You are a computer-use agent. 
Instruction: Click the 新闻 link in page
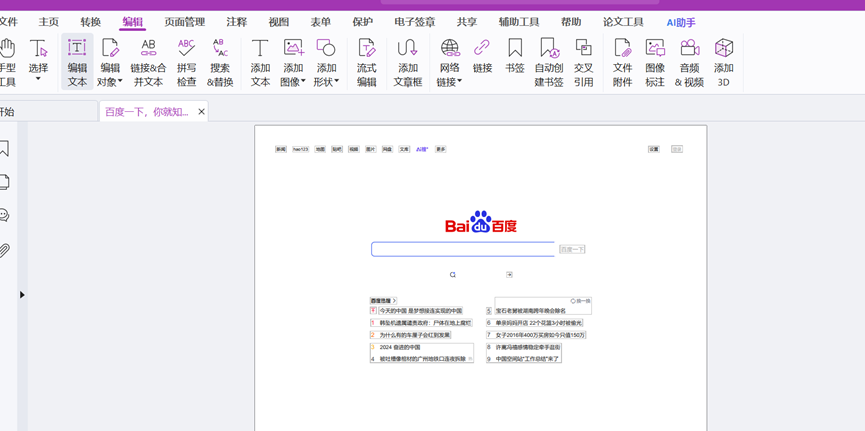281,149
